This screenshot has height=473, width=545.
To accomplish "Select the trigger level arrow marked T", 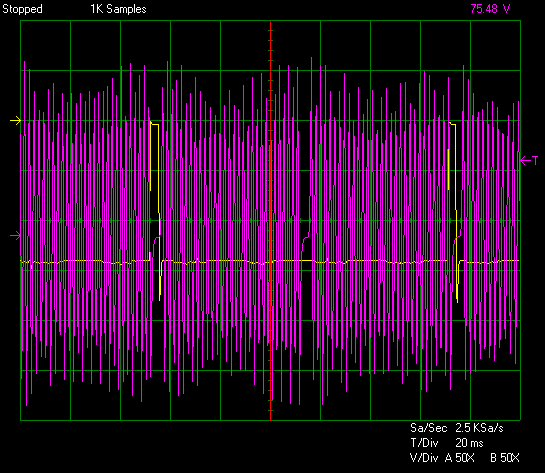I will [x=529, y=160].
